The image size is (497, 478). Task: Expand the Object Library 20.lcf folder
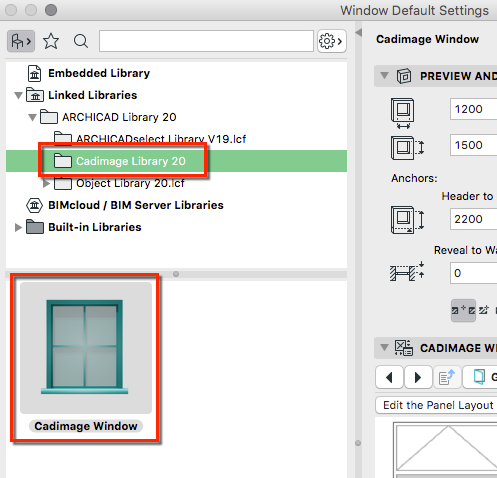[46, 183]
